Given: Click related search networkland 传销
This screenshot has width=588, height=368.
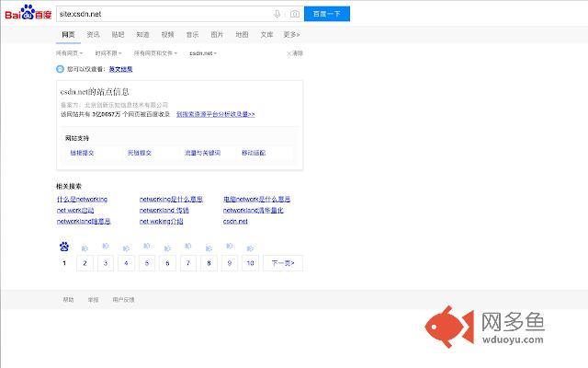Looking at the screenshot, I should tap(164, 211).
